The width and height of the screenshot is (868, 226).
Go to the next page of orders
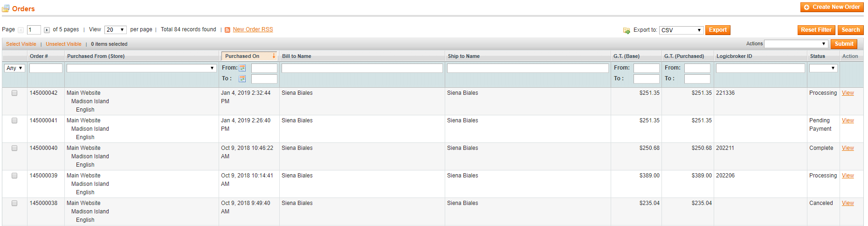click(x=47, y=30)
